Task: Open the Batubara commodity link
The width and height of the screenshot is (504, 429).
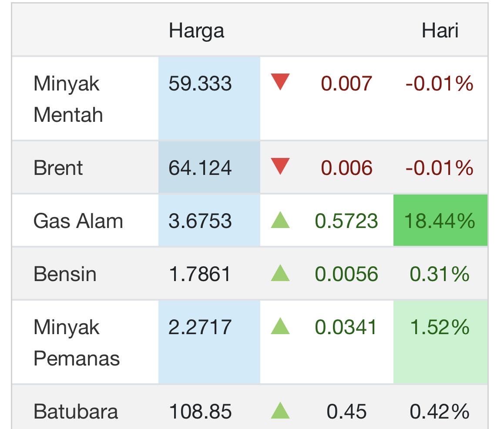Action: click(76, 412)
